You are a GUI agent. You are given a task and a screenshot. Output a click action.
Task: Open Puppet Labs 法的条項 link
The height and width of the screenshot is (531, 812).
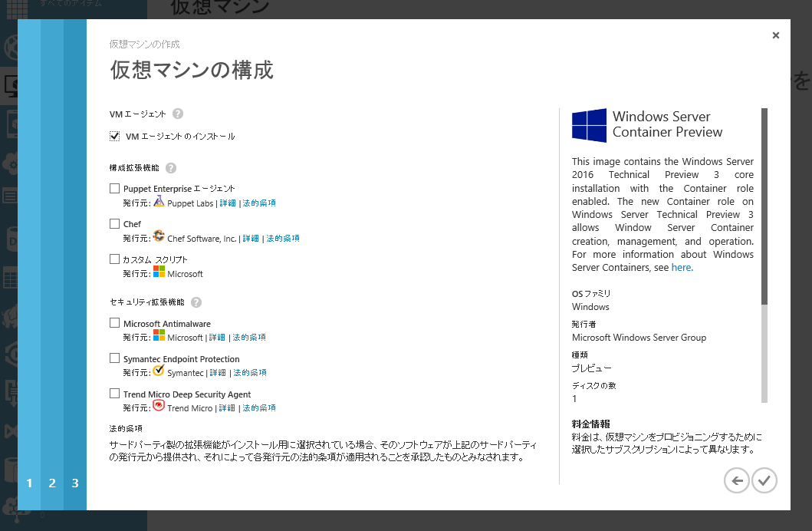pyautogui.click(x=259, y=203)
